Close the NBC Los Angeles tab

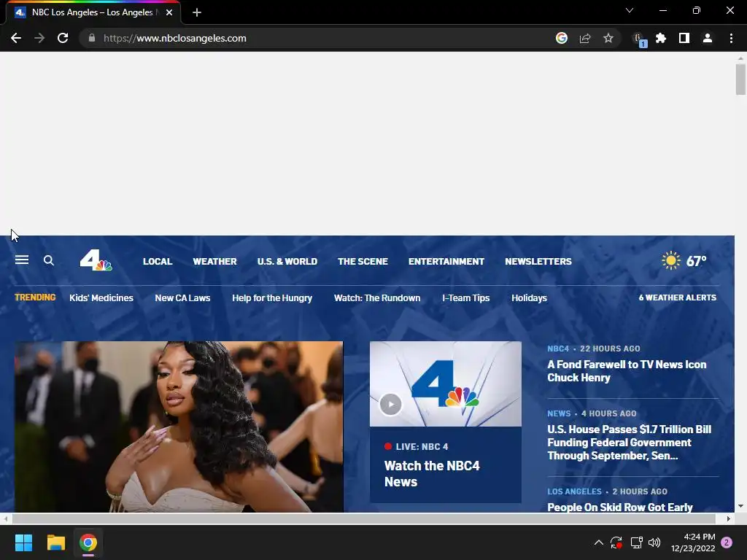pyautogui.click(x=169, y=12)
